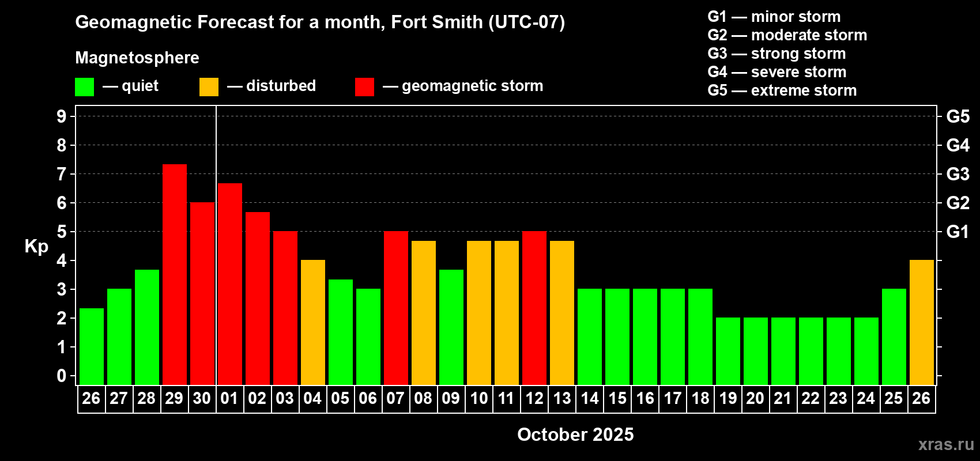This screenshot has width=980, height=461.
Task: Click the green bar for October 09
Action: pyautogui.click(x=451, y=327)
